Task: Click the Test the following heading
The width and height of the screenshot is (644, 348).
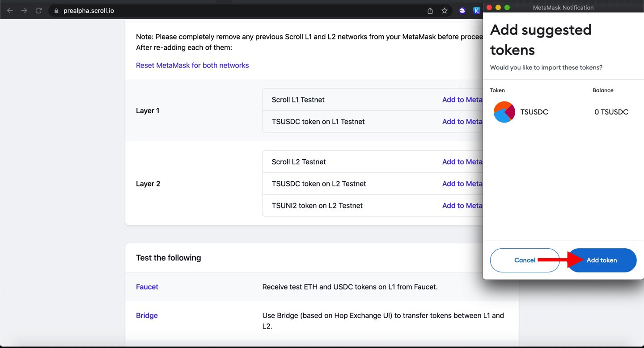Action: (169, 258)
